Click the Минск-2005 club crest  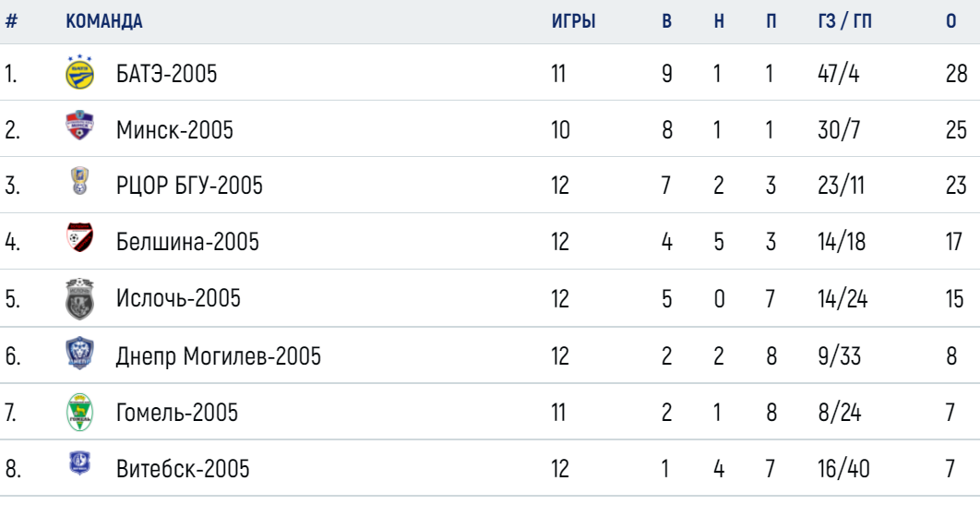point(80,125)
